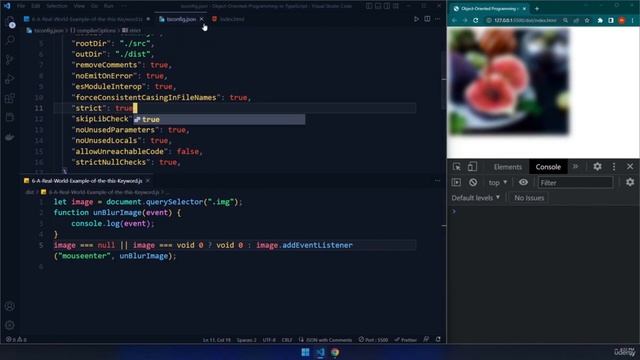The image size is (640, 360).
Task: Click Prettier in the status bar
Action: [x=406, y=340]
